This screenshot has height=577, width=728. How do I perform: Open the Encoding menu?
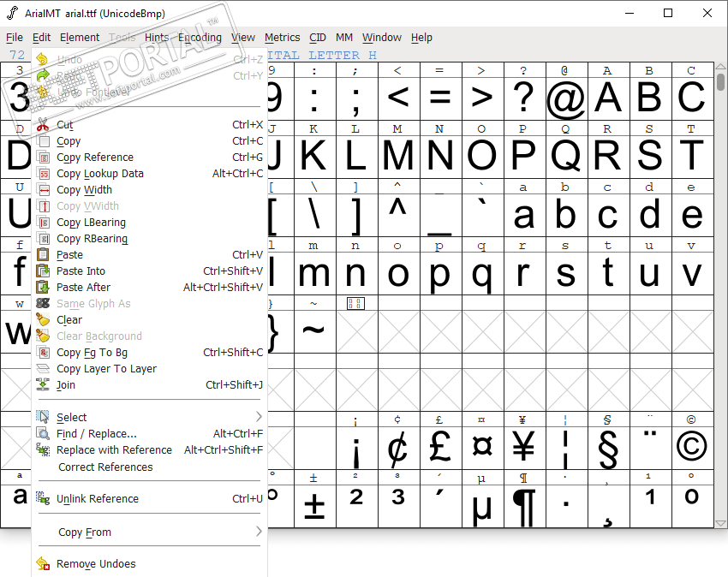pyautogui.click(x=200, y=37)
